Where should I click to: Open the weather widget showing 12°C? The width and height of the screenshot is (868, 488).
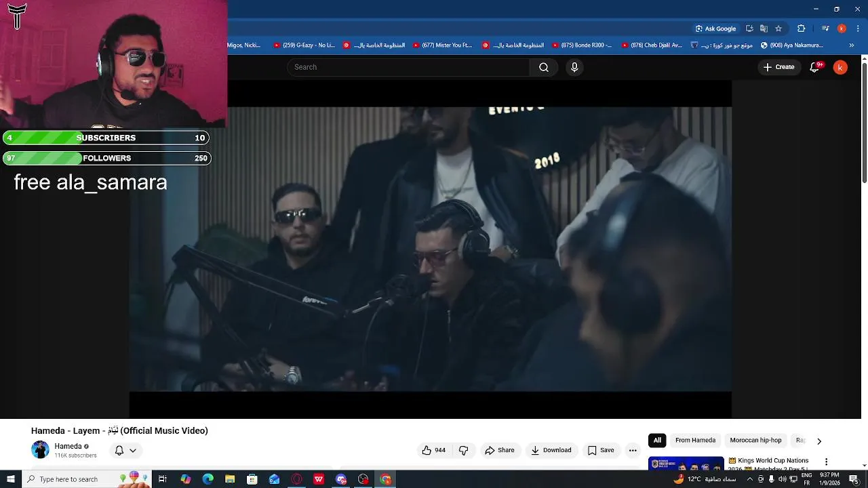[x=705, y=479]
